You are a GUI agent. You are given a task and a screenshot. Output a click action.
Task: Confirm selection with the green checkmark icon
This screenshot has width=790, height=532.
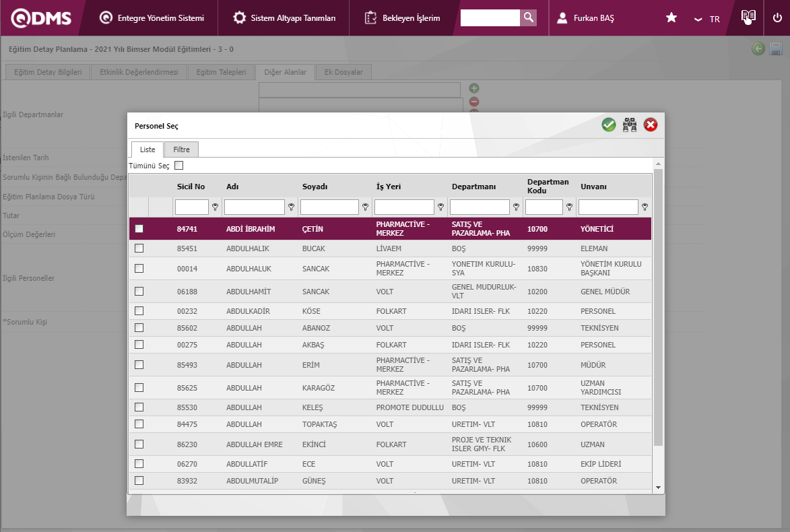coord(609,125)
